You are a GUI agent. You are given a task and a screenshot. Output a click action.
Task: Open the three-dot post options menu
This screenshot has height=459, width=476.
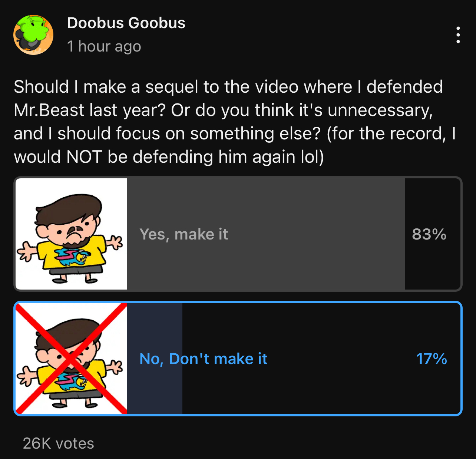pyautogui.click(x=458, y=35)
